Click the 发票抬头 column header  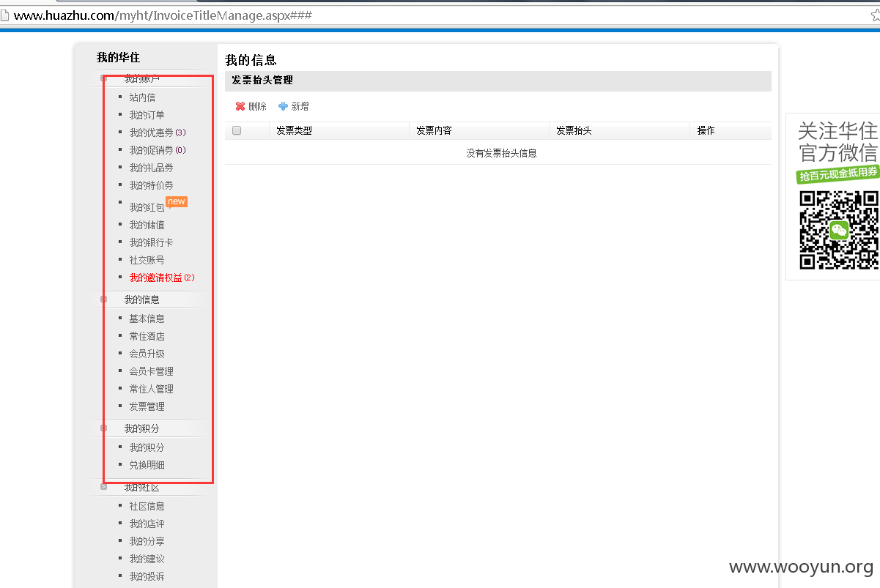coord(574,130)
